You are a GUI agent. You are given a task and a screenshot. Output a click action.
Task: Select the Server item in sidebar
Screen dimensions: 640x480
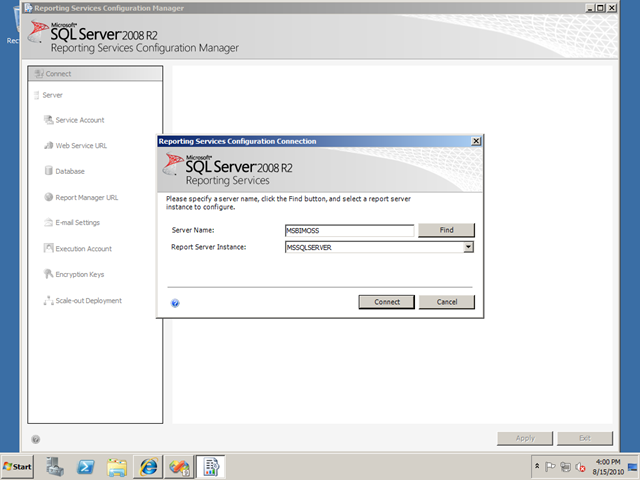point(53,95)
